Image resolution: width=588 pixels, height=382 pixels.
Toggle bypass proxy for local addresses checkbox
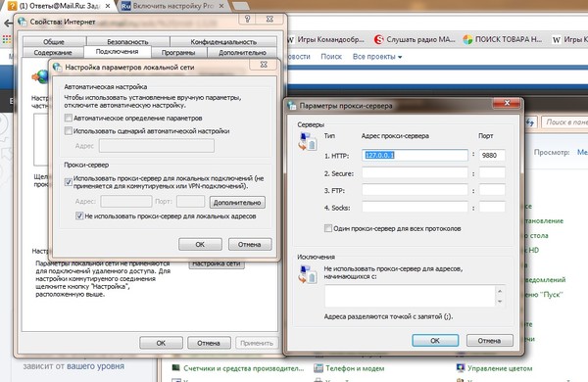(79, 215)
